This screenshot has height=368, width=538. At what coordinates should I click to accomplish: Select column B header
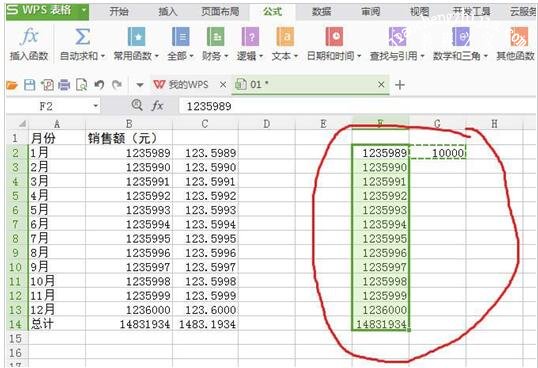129,123
